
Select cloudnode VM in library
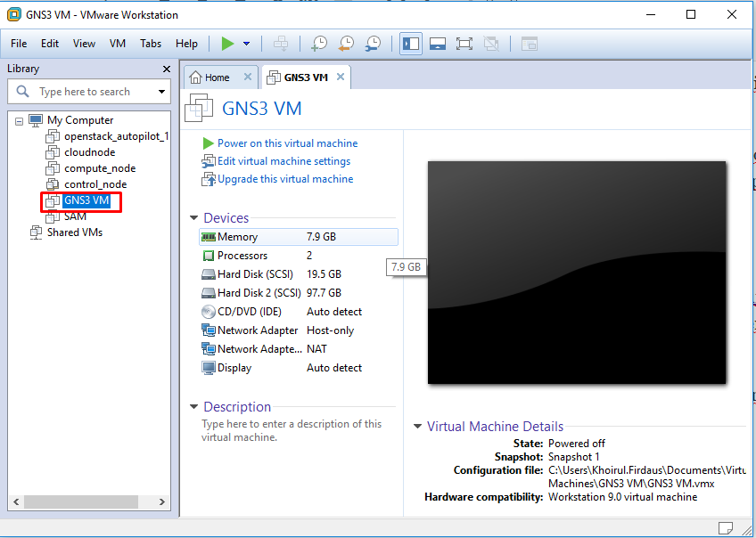pos(90,152)
